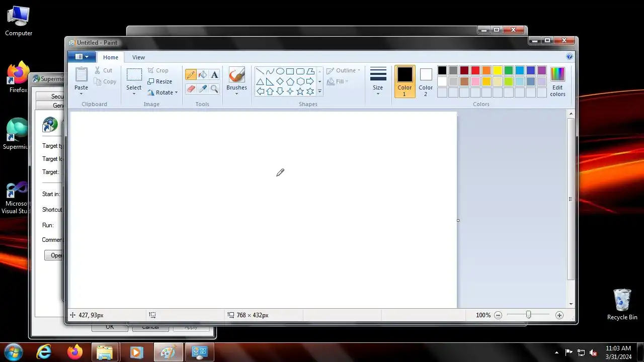Open the Size line thickness dropdown
Image resolution: width=644 pixels, height=362 pixels.
(378, 81)
